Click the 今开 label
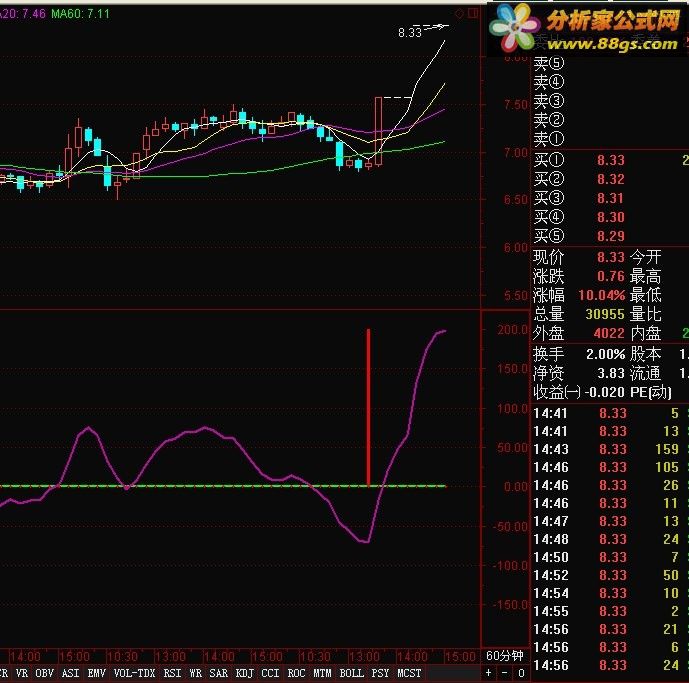Image resolution: width=689 pixels, height=683 pixels. pos(645,257)
